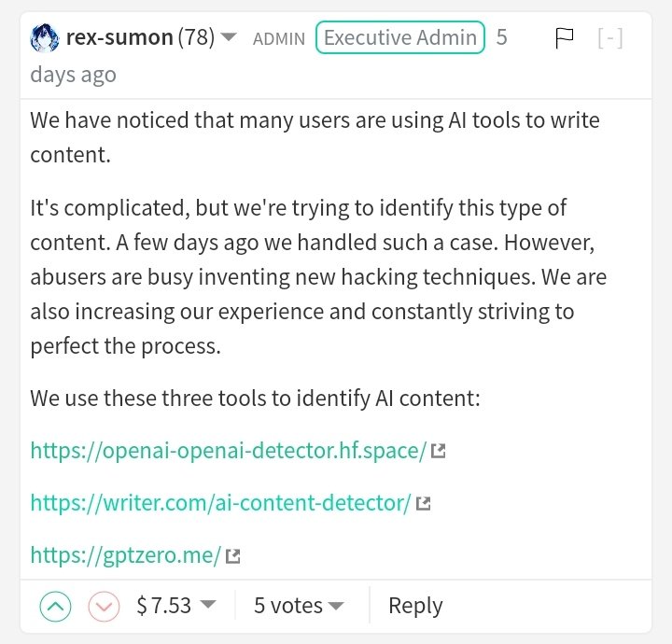Upvote the comment with the green arrow
The image size is (672, 644).
(56, 607)
